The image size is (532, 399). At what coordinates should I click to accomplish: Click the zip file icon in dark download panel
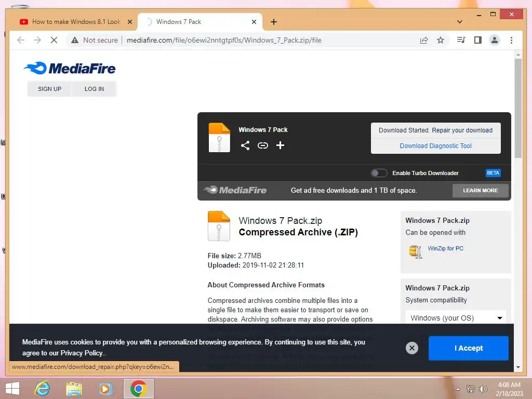coord(219,137)
